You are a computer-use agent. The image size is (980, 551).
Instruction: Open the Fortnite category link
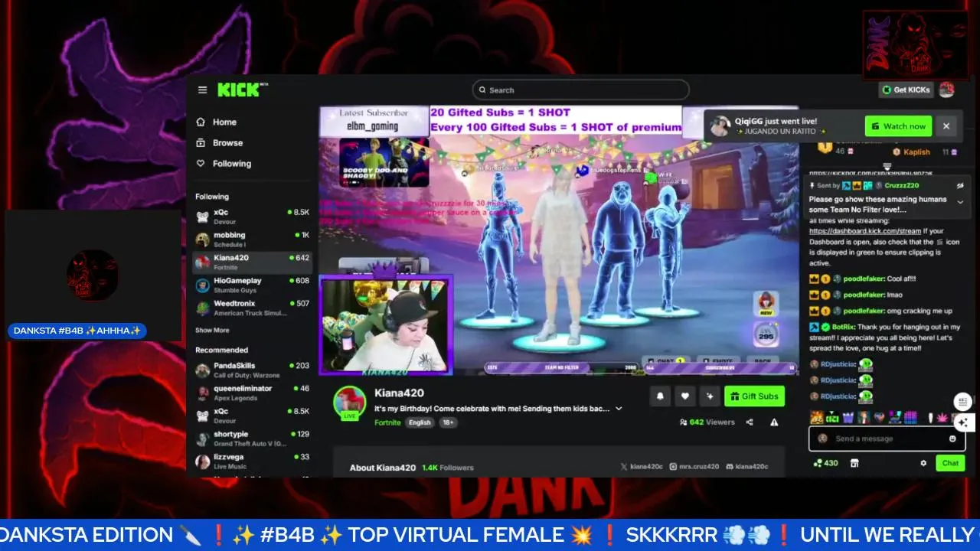point(387,422)
